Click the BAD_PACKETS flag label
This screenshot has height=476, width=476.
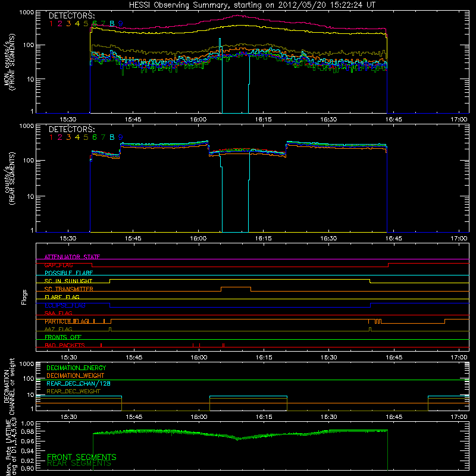pyautogui.click(x=65, y=345)
